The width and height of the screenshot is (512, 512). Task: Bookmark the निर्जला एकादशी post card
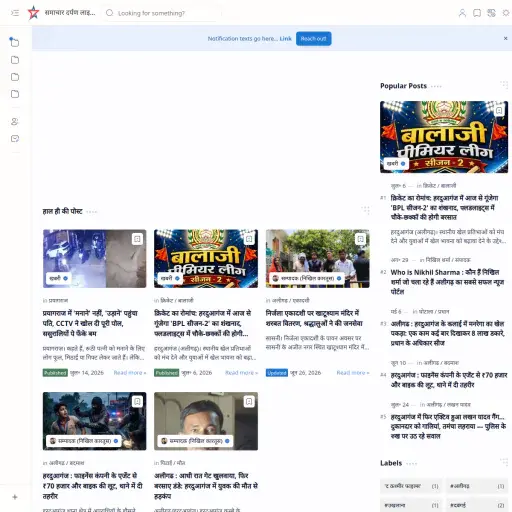point(360,239)
